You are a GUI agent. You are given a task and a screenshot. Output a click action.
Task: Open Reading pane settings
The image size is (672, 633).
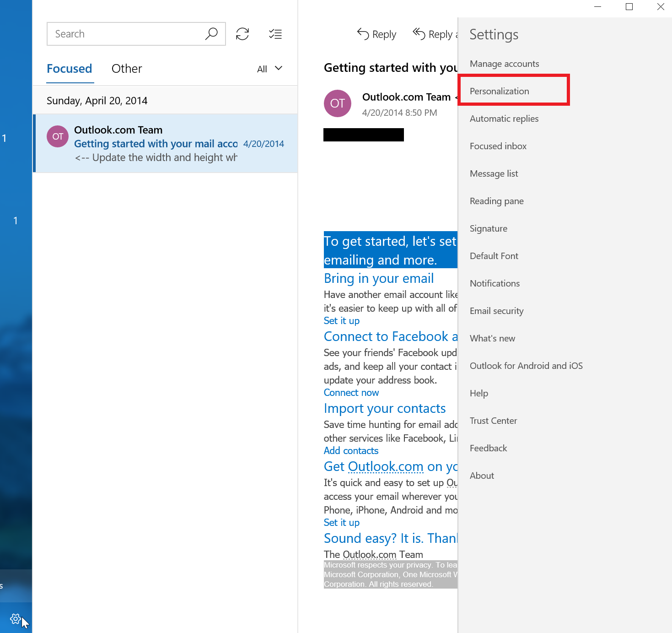tap(497, 201)
